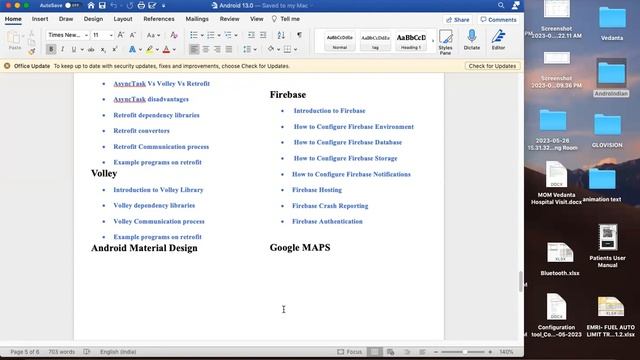Apply strikethrough formatting
640x360 pixels.
[x=91, y=50]
